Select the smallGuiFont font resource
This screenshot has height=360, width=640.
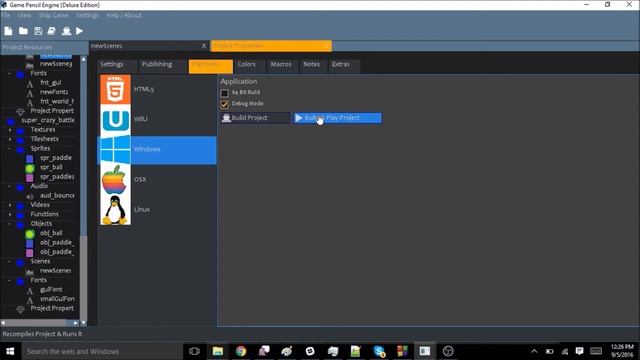(57, 299)
